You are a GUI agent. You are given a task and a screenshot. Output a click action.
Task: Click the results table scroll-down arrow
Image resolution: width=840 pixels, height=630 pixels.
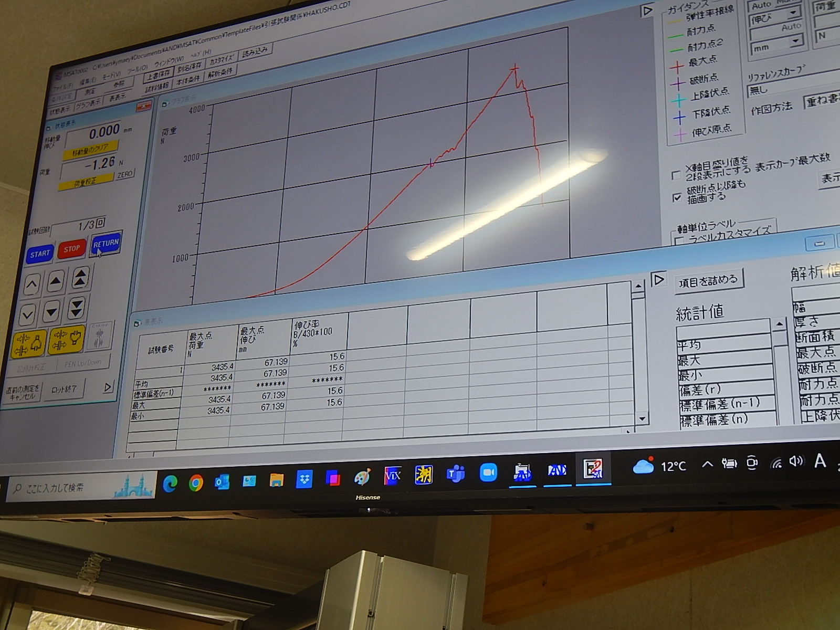pos(642,418)
